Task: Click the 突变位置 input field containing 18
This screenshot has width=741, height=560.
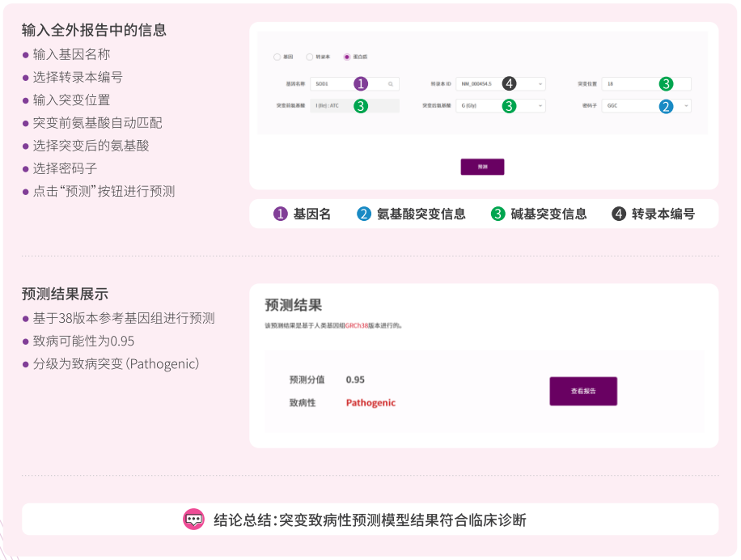Action: coord(631,83)
